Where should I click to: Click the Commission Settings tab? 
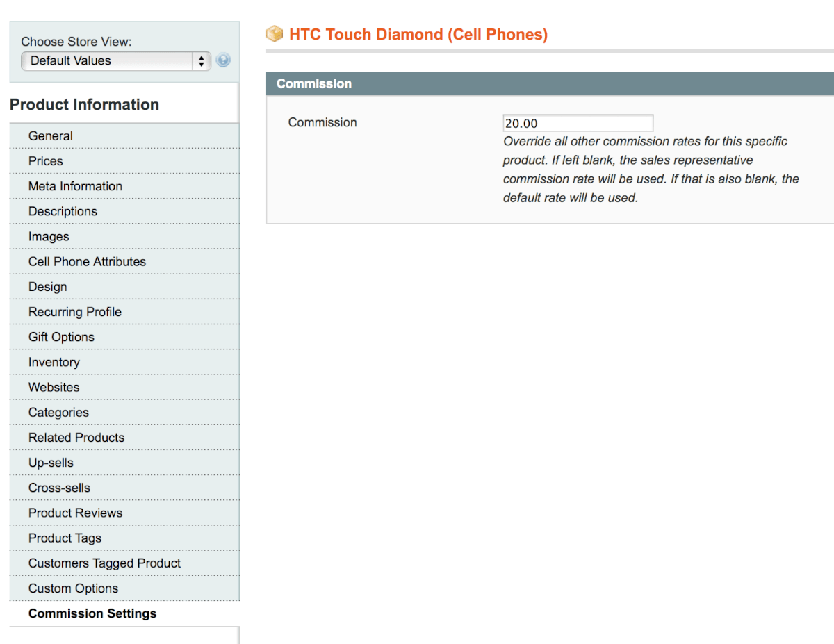92,613
